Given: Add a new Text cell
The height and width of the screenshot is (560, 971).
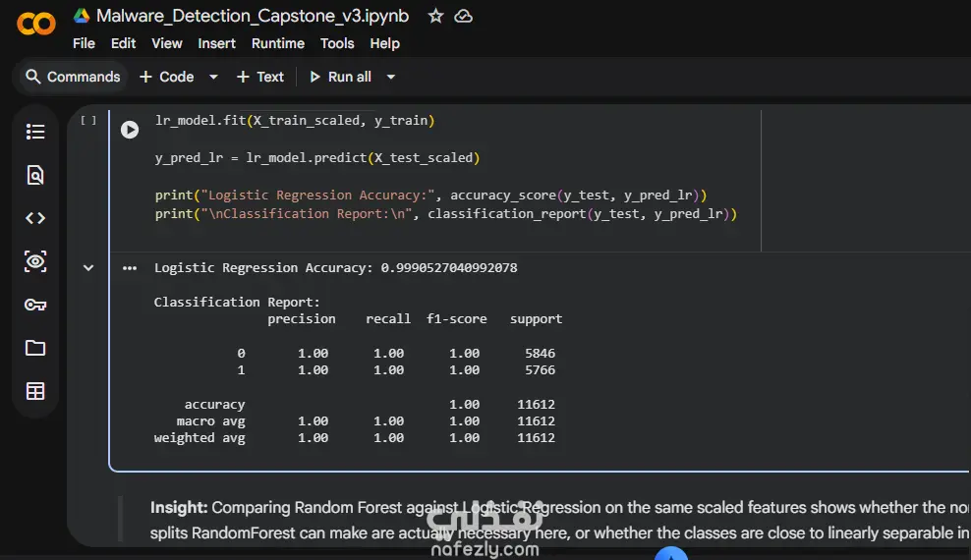Looking at the screenshot, I should [x=260, y=77].
